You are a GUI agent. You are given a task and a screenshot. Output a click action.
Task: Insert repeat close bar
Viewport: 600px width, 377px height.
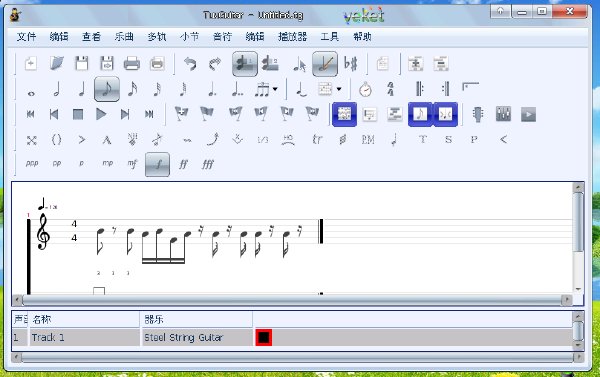coord(445,89)
